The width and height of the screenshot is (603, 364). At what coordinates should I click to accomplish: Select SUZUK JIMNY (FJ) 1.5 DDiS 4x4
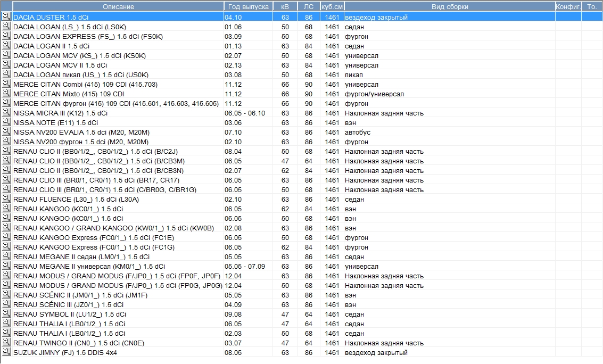[x=65, y=352]
